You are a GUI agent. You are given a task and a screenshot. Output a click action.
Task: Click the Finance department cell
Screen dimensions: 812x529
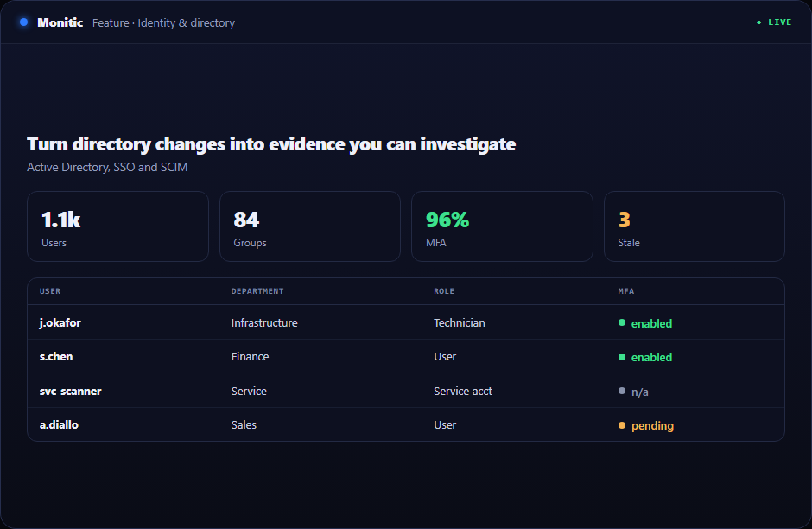(x=251, y=356)
